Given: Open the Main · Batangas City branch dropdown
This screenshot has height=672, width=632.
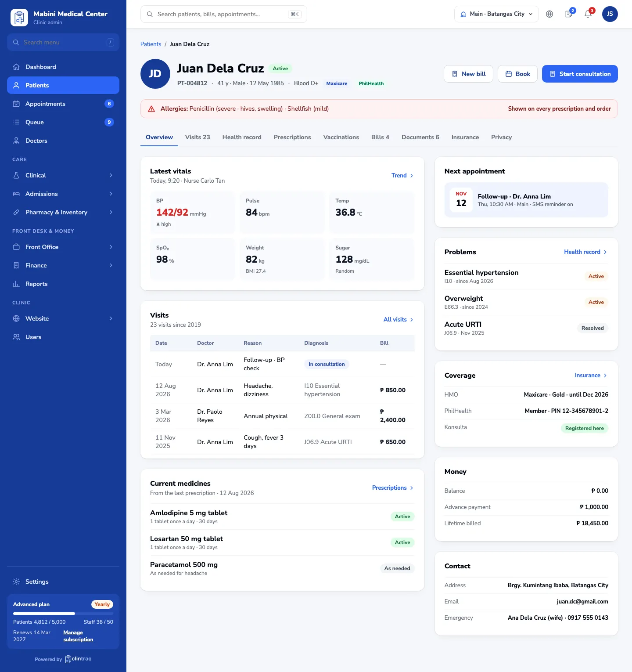Looking at the screenshot, I should tap(496, 14).
